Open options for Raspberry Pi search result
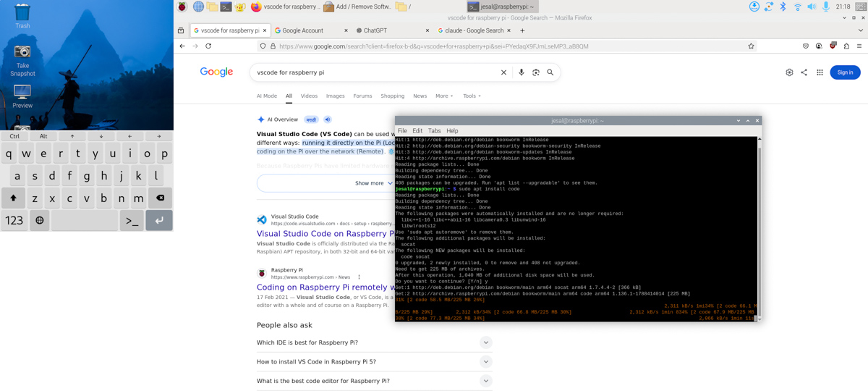The width and height of the screenshot is (868, 391). (x=359, y=277)
